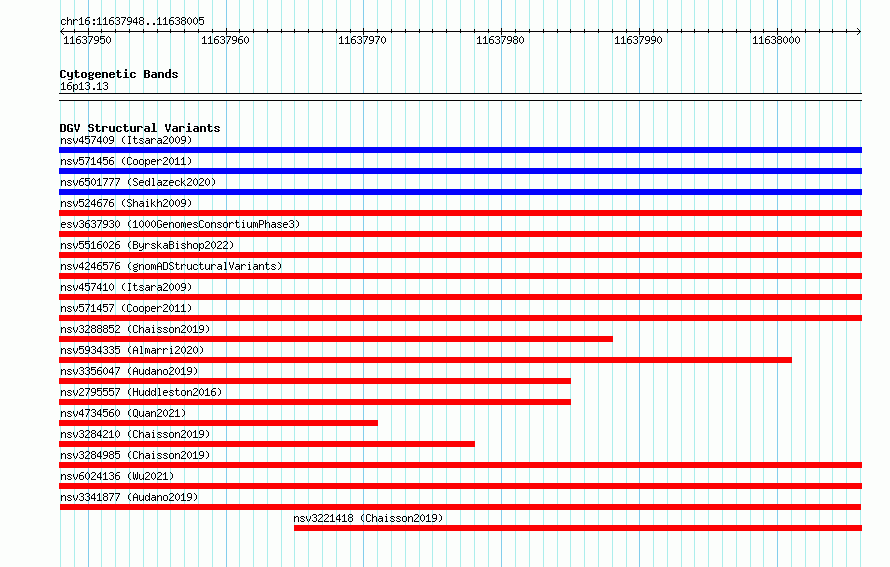Select the red bar under nsv2795557

click(315, 402)
